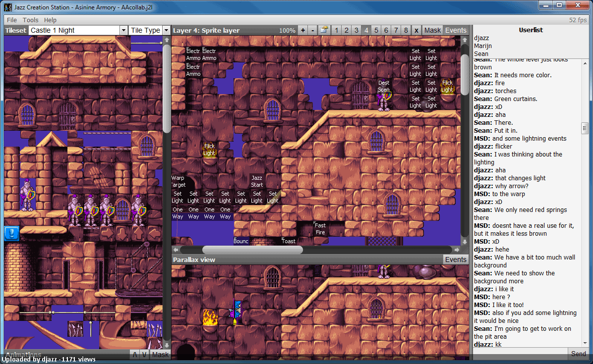The height and width of the screenshot is (364, 593).
Task: Switch to layer 5
Action: click(x=376, y=30)
